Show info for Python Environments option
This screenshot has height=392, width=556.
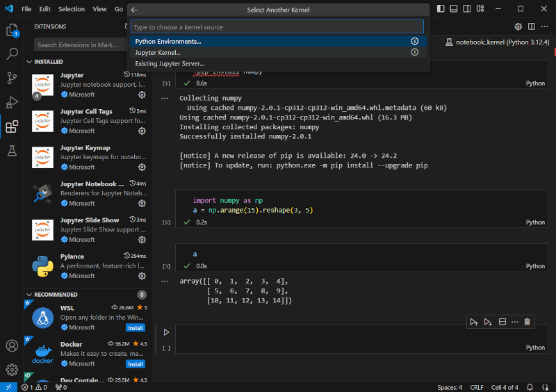[x=414, y=41]
